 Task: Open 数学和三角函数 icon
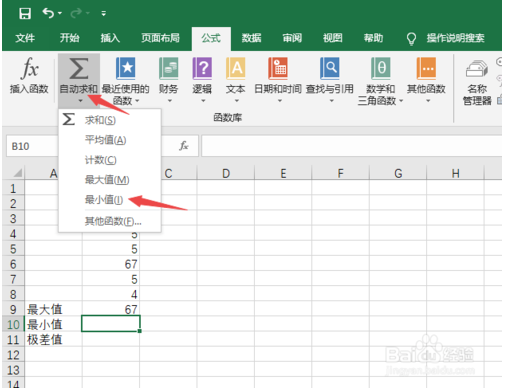pyautogui.click(x=380, y=68)
